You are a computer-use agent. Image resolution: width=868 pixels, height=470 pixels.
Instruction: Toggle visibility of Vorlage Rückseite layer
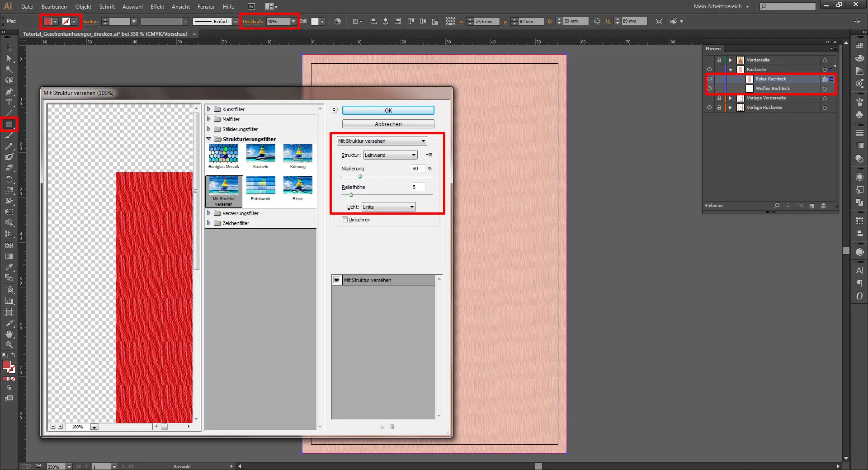709,108
